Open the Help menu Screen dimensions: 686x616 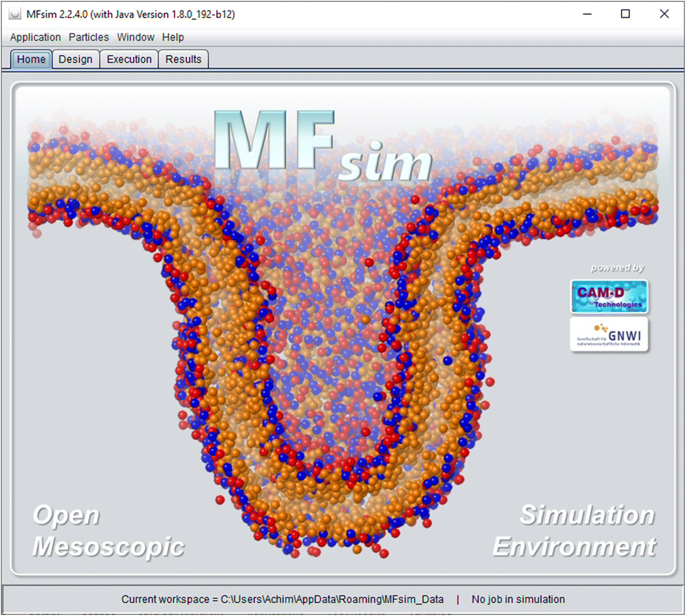173,37
